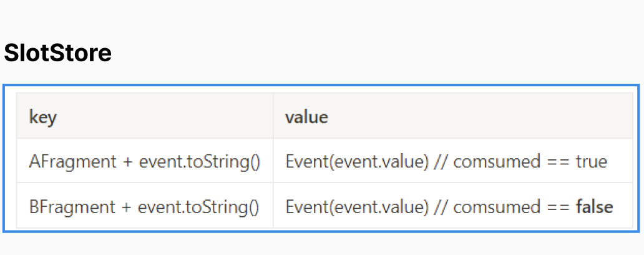Click the AFragment key cell
The image size is (644, 255).
(144, 161)
